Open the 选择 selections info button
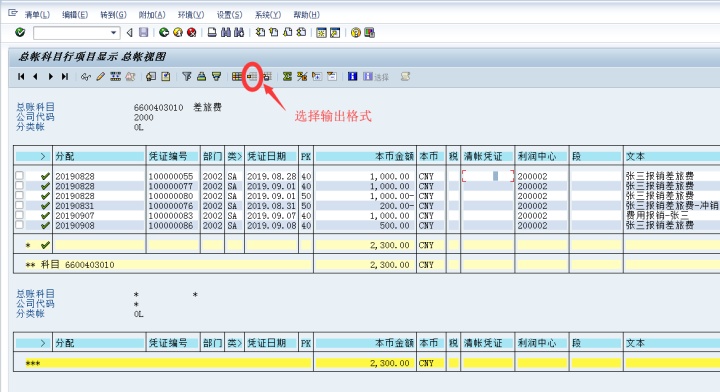The height and width of the screenshot is (392, 720). click(x=376, y=77)
